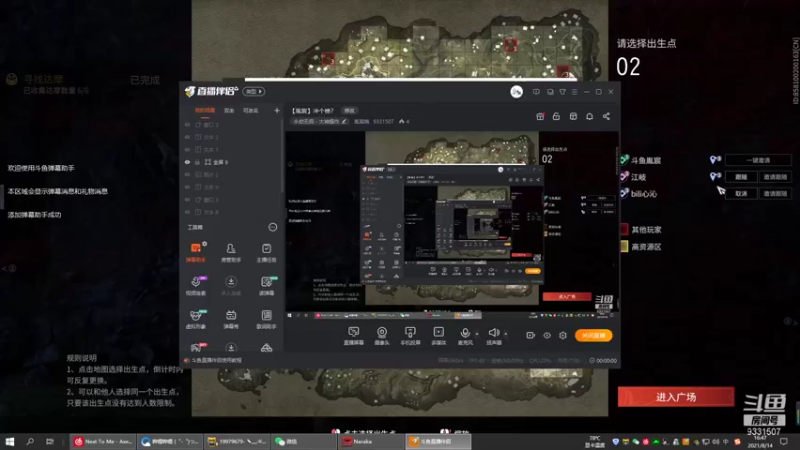The image size is (800, 450).
Task: Switch to 微信 WeChat taskbar window
Action: [305, 441]
